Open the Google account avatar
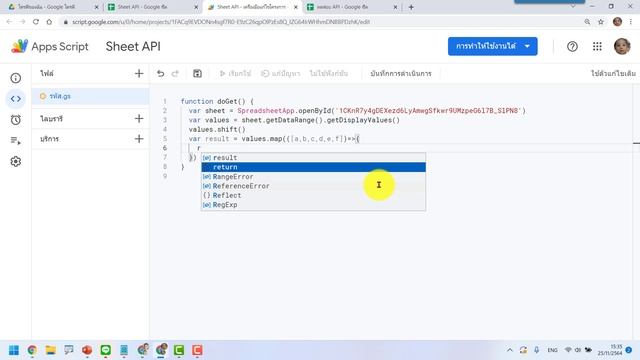 tap(622, 47)
